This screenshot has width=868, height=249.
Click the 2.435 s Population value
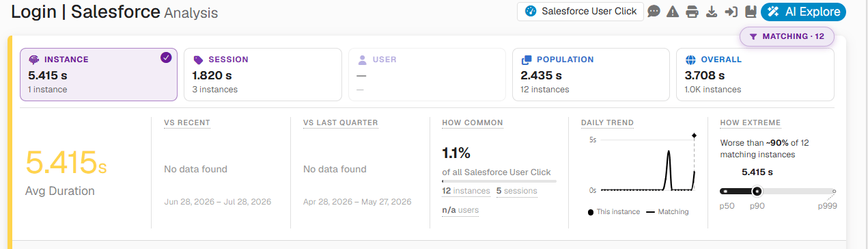click(x=541, y=75)
